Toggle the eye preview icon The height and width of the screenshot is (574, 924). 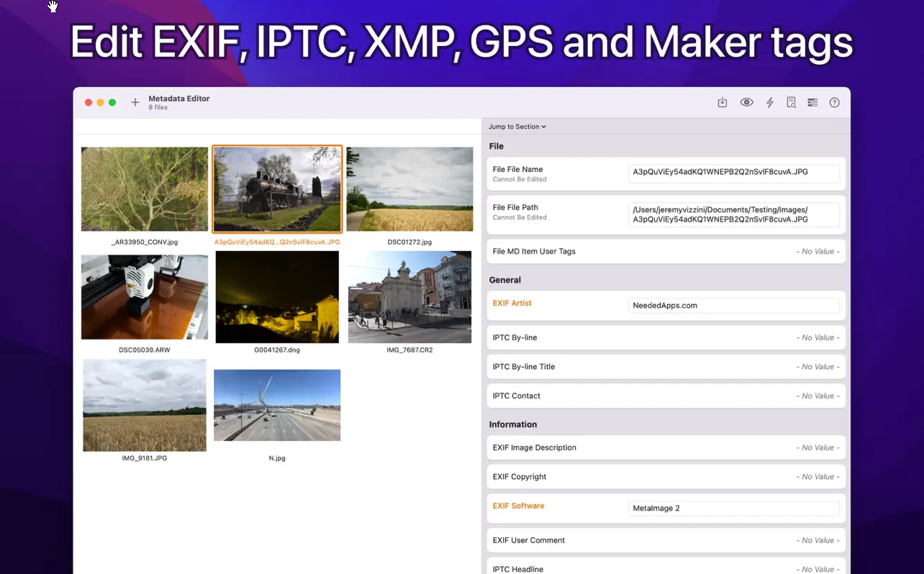(746, 103)
